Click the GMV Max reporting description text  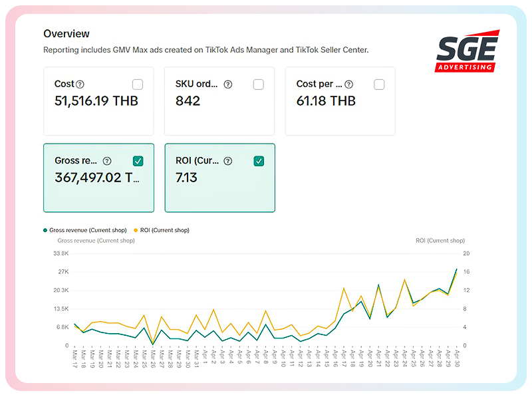point(206,50)
